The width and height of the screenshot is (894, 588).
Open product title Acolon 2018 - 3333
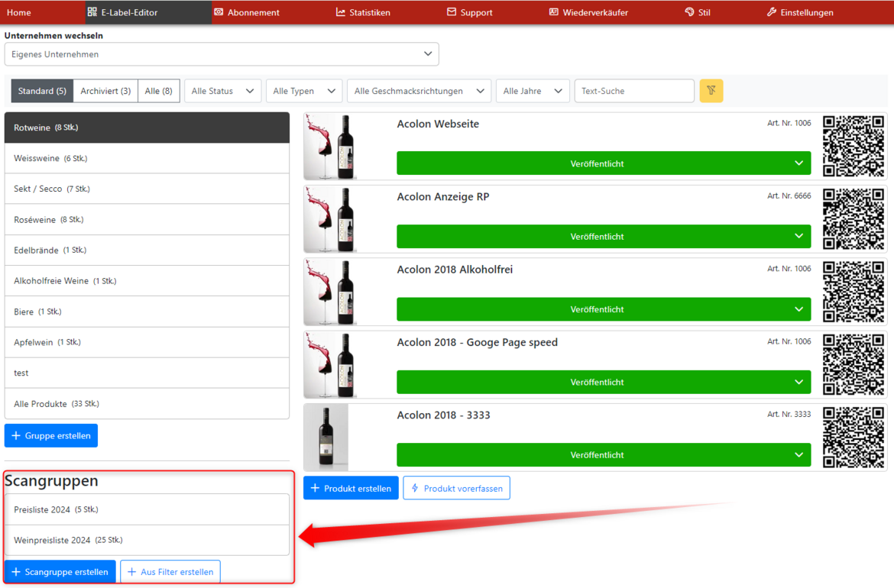[444, 415]
